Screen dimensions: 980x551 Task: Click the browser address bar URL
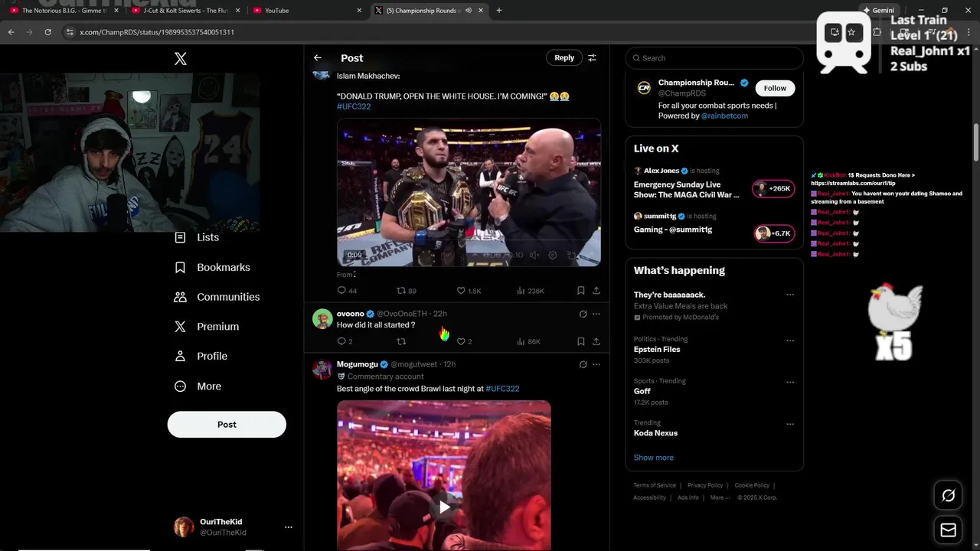click(157, 32)
